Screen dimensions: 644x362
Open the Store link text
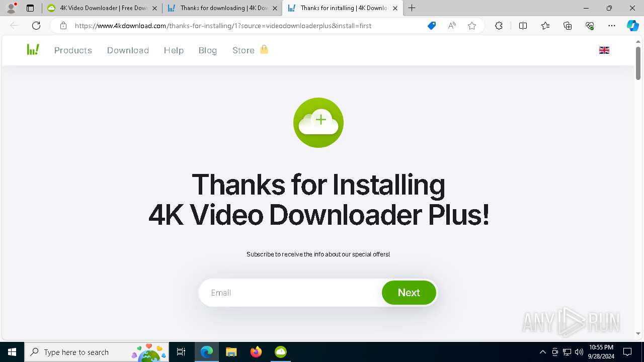click(x=244, y=50)
